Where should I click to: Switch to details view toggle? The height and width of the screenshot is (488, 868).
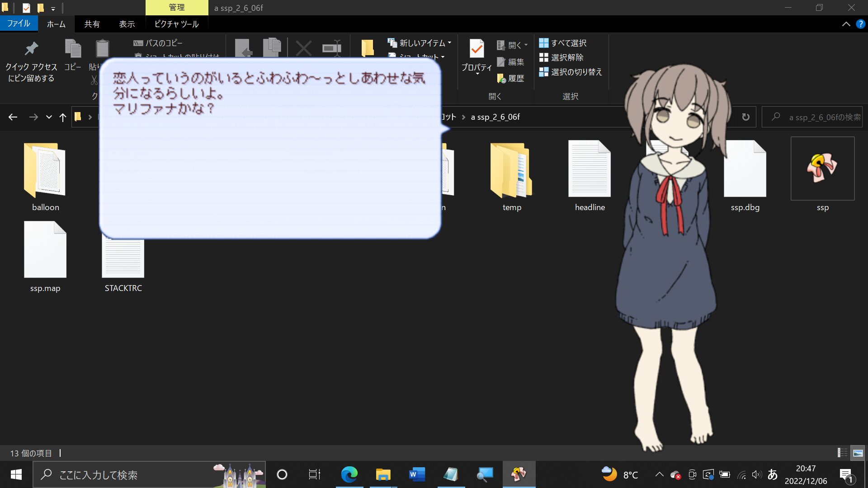click(843, 453)
